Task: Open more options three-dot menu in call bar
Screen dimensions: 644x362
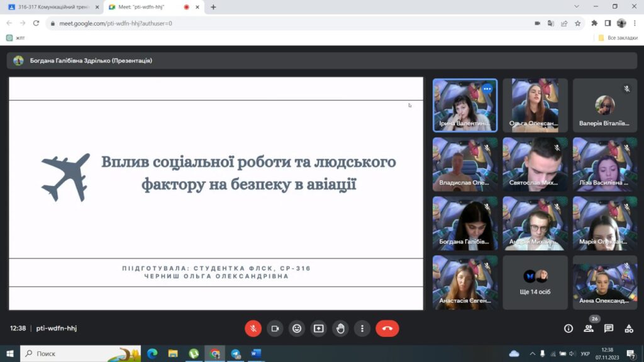Action: [x=362, y=328]
